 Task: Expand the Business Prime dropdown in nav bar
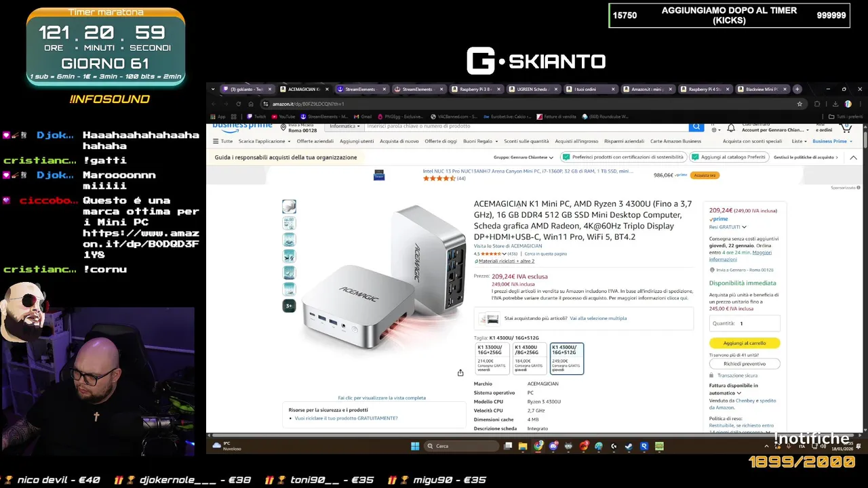pyautogui.click(x=832, y=141)
